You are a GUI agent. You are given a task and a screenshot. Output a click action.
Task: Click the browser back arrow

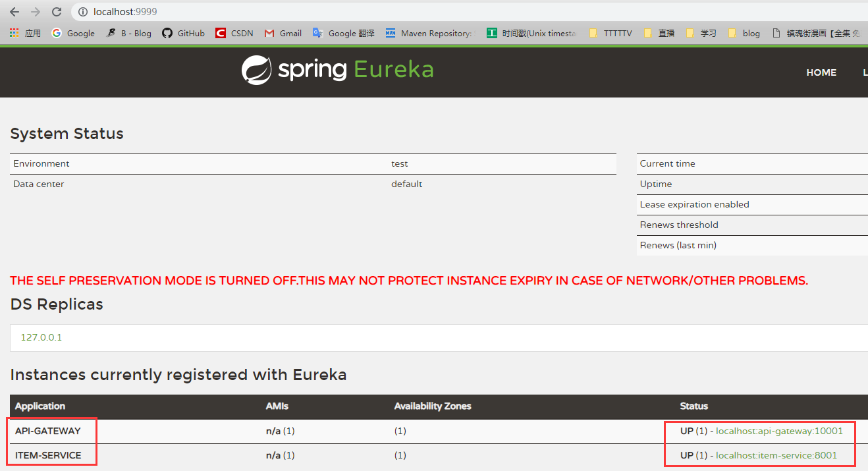(14, 12)
